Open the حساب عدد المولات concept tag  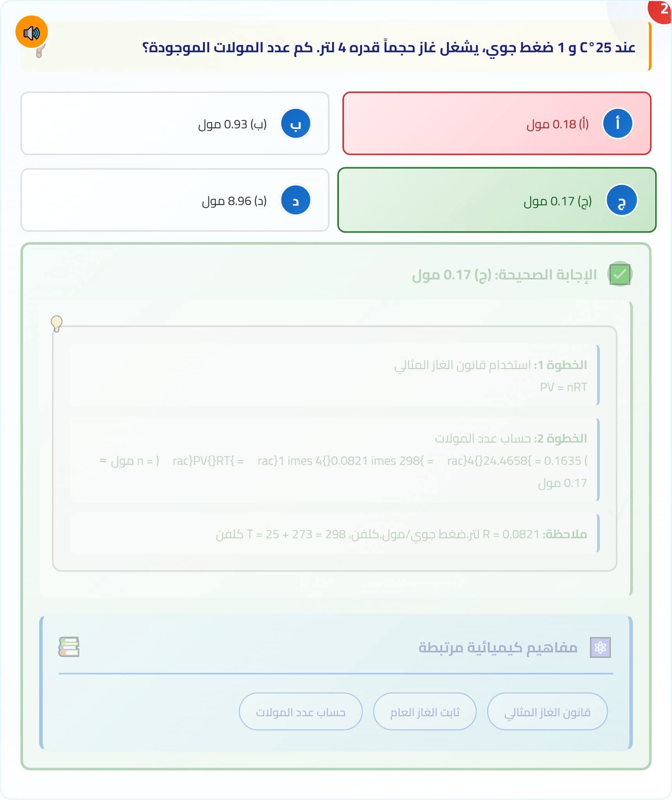point(300,712)
